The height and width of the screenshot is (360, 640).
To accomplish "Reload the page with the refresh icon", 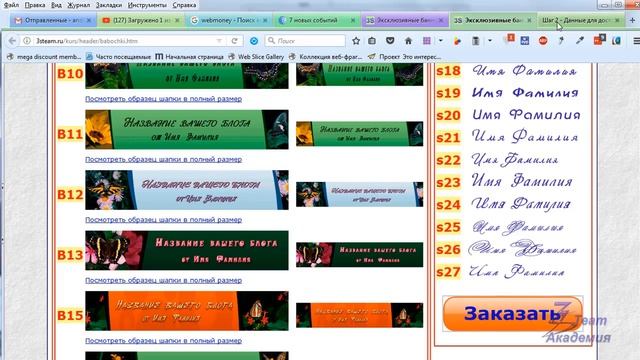I will tap(234, 41).
